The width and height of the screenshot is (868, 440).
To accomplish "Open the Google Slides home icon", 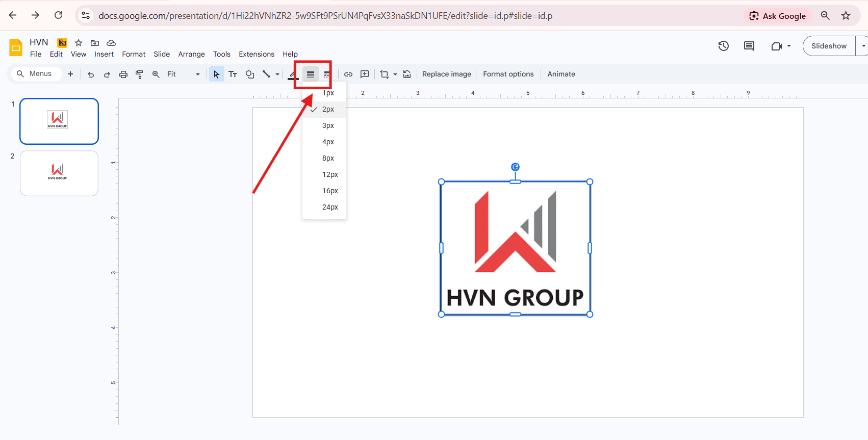I will click(16, 47).
